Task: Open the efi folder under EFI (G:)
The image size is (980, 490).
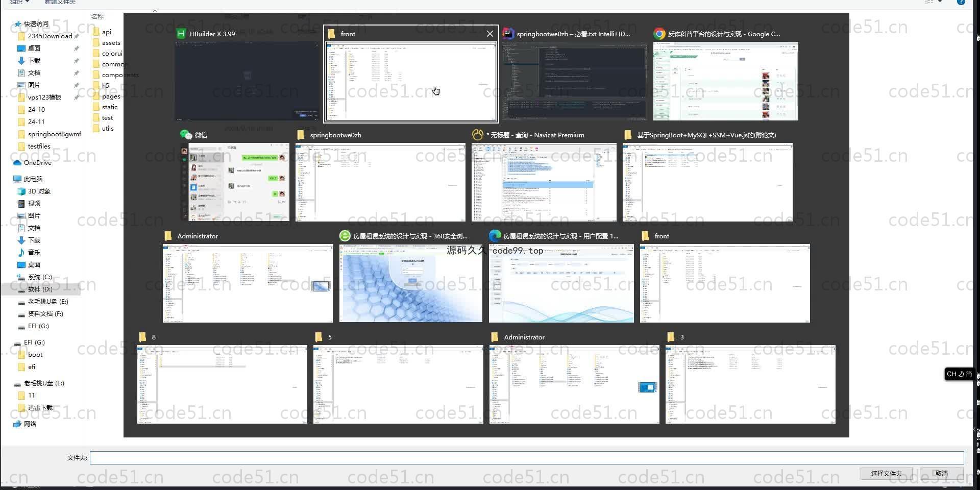Action: (x=32, y=366)
